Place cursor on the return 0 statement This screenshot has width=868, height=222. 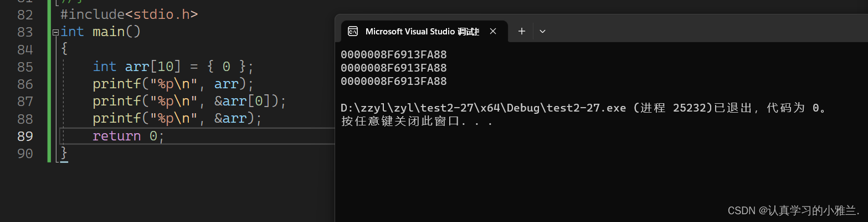pos(129,136)
